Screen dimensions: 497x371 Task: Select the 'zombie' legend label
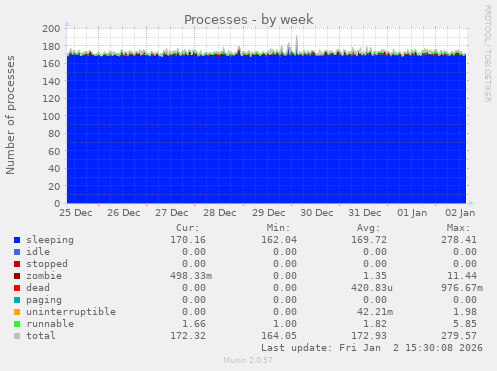click(44, 276)
